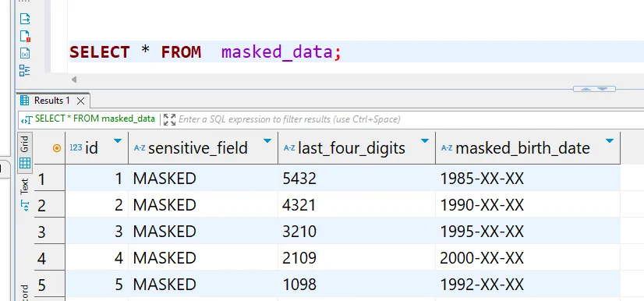This screenshot has height=301, width=644.
Task: Select row number 4 header
Action: tap(49, 257)
